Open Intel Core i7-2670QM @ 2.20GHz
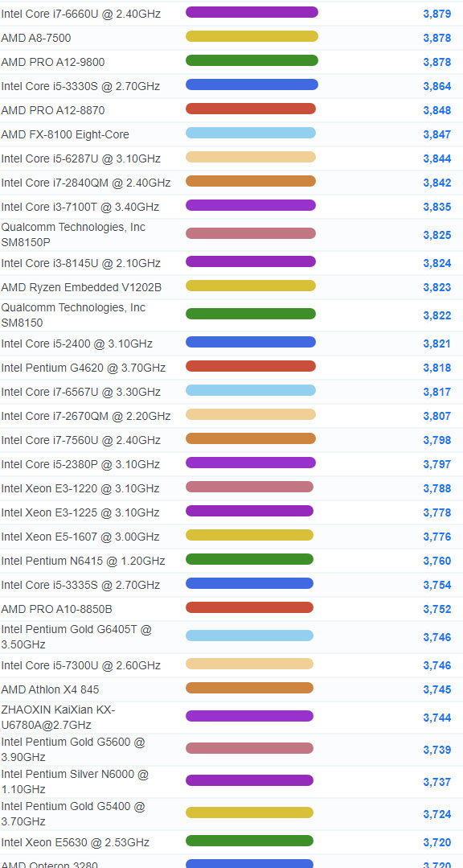 tap(86, 416)
